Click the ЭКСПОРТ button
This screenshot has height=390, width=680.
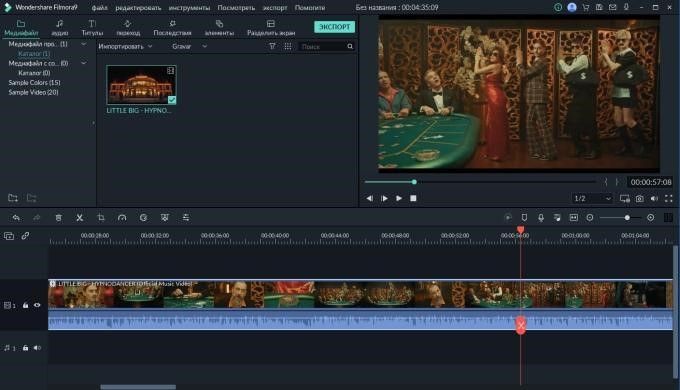334,27
